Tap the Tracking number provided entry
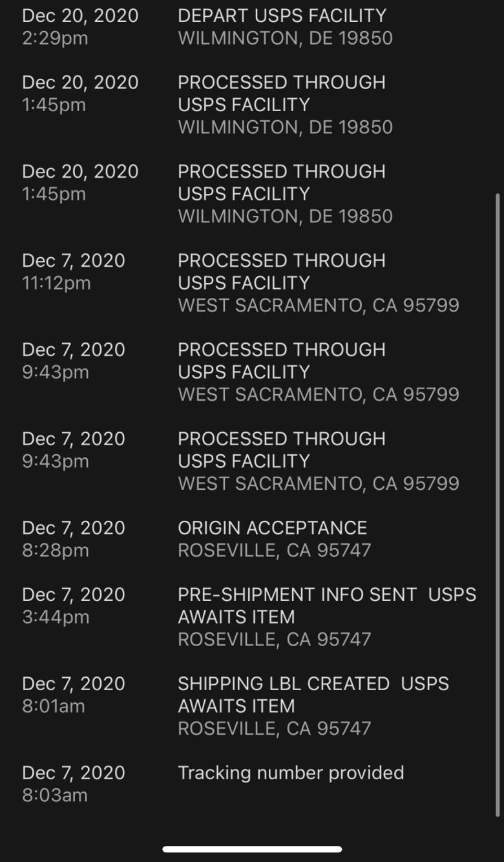Image resolution: width=504 pixels, height=862 pixels. tap(291, 773)
